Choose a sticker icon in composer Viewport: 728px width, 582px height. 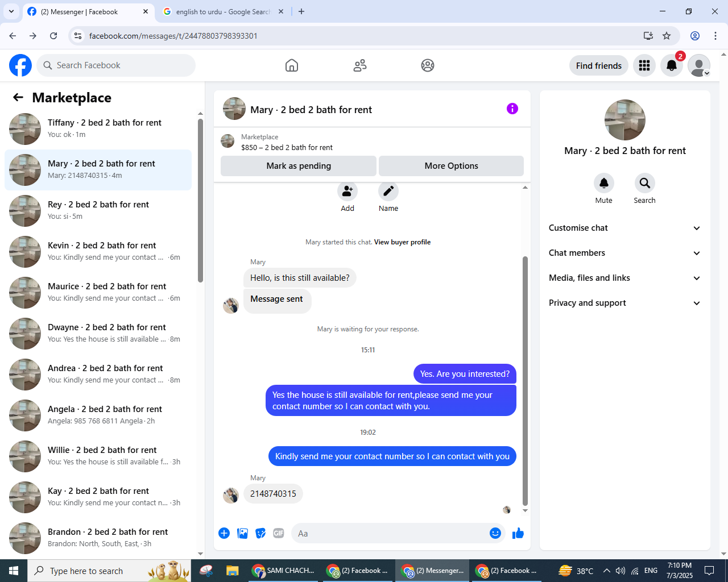(x=260, y=533)
